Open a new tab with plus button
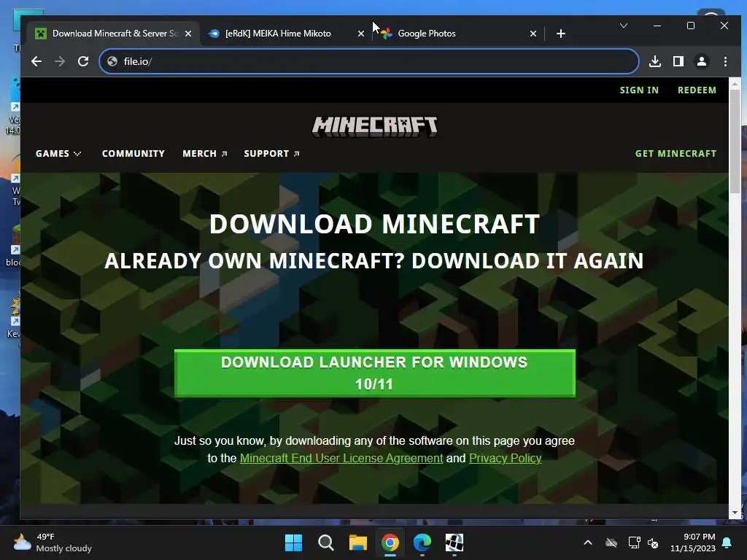 [561, 34]
